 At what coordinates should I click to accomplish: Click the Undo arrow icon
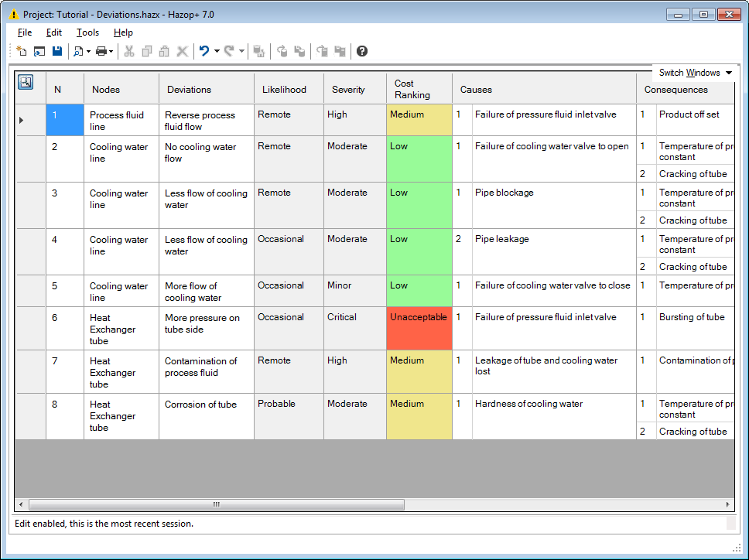tap(203, 51)
